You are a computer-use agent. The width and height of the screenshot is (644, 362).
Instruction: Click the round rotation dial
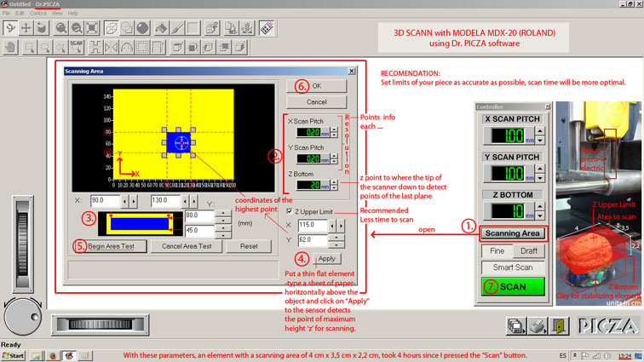coord(23,317)
